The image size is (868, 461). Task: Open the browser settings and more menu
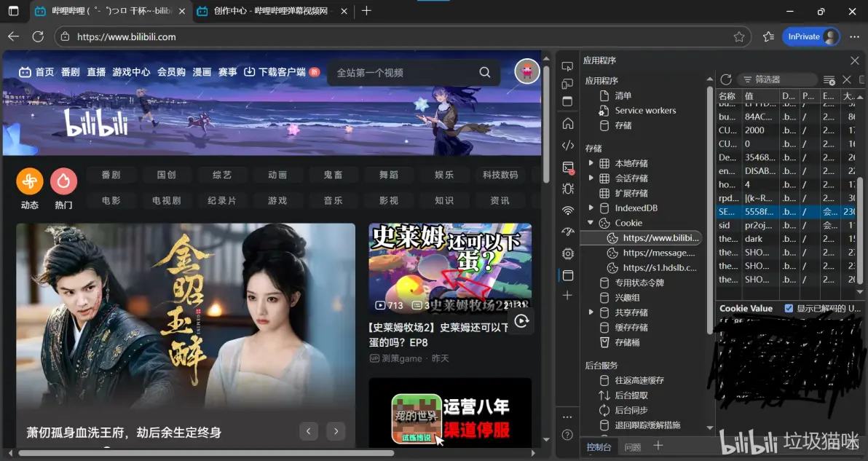854,36
